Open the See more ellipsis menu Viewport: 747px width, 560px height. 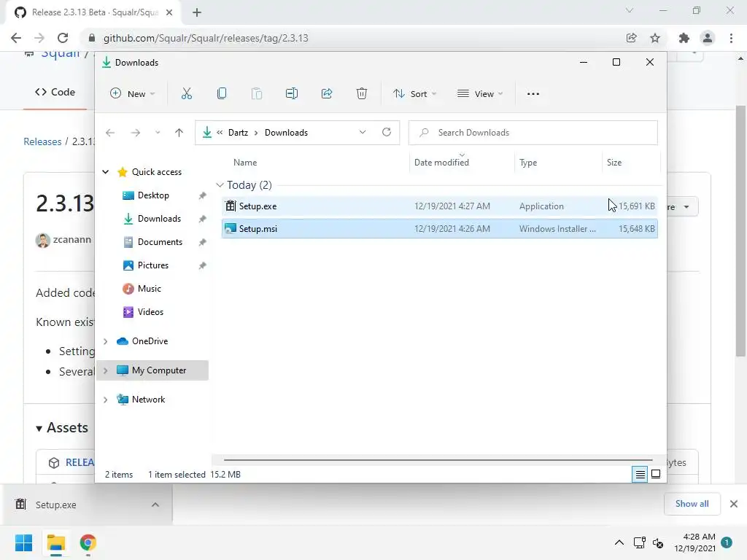click(x=533, y=94)
